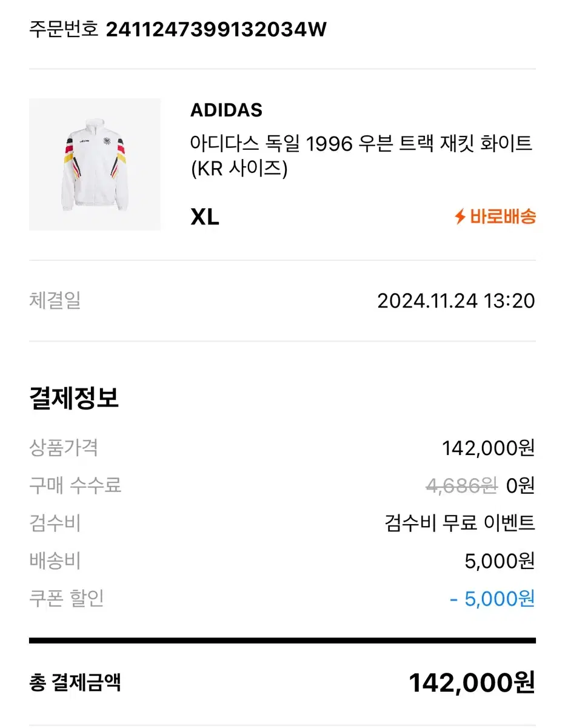Click the 체결일 label

(x=55, y=300)
